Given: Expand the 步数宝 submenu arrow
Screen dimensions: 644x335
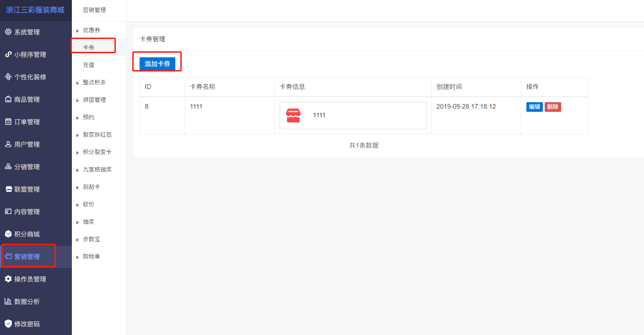Looking at the screenshot, I should point(77,240).
